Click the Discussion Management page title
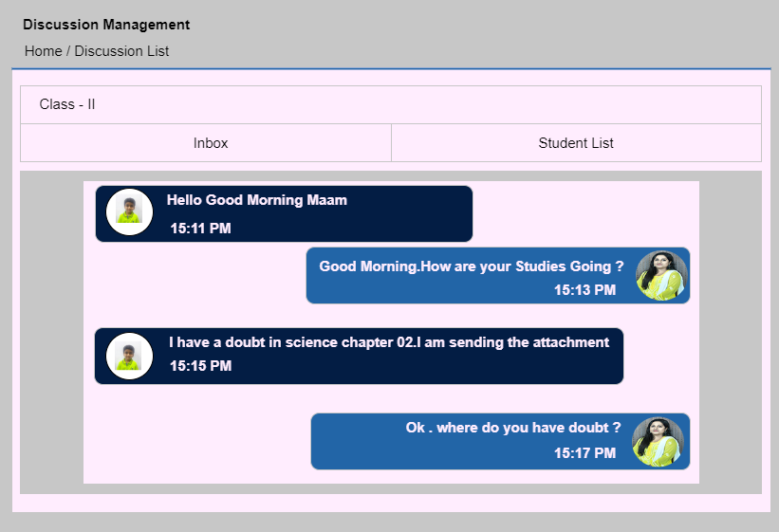 tap(106, 25)
